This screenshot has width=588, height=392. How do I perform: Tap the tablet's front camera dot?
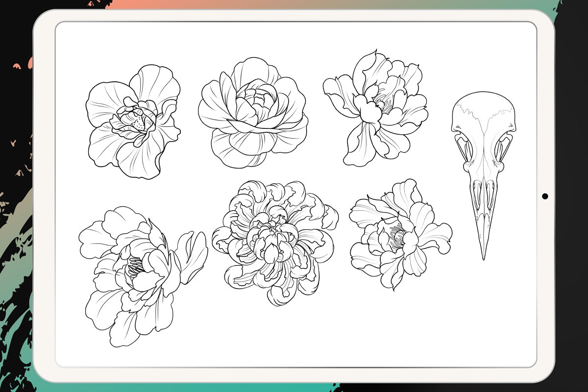(545, 196)
